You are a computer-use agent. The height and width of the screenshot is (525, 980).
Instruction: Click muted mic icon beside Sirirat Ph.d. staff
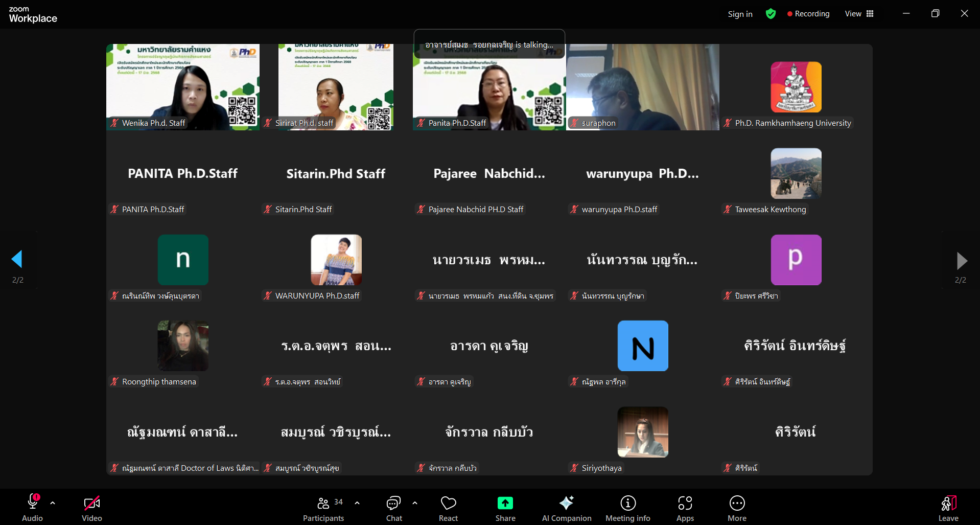268,123
